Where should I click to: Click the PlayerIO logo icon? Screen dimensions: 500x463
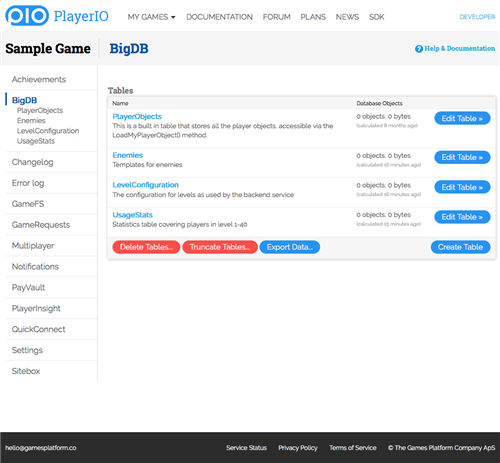[x=27, y=15]
